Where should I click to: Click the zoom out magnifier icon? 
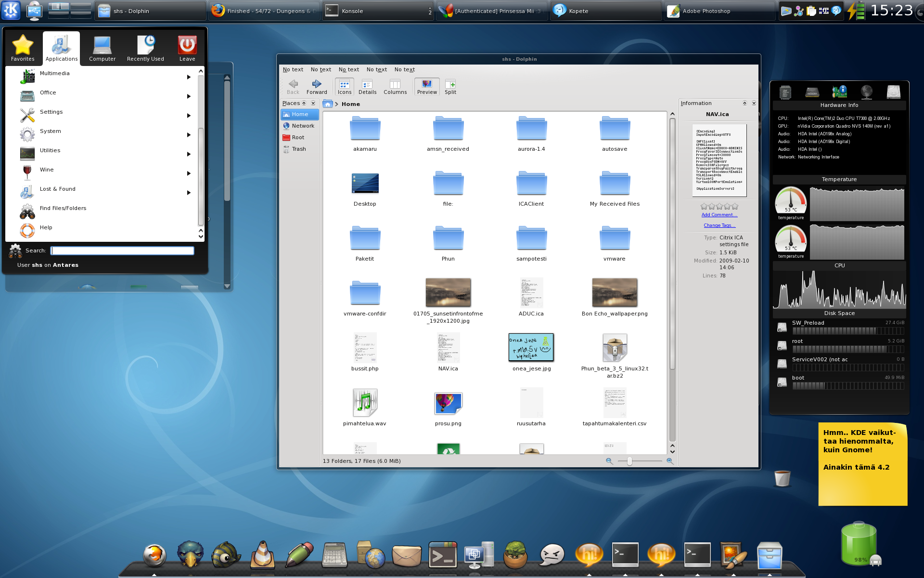click(609, 461)
